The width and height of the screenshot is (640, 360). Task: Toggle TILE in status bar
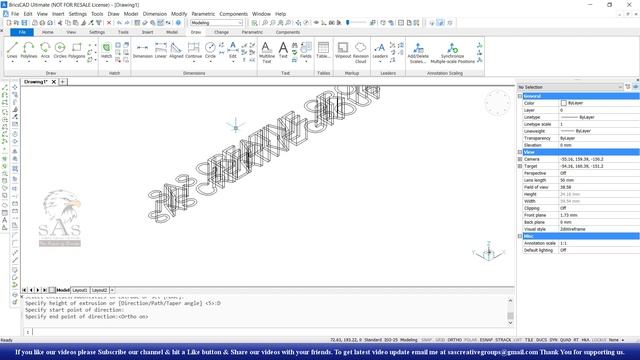pyautogui.click(x=529, y=340)
